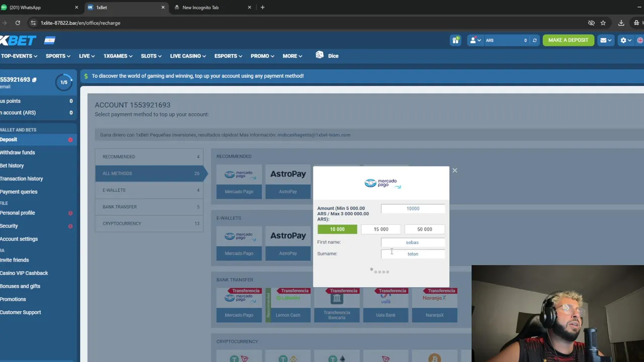Open the browser downloads icon
The image size is (644, 362).
click(621, 23)
